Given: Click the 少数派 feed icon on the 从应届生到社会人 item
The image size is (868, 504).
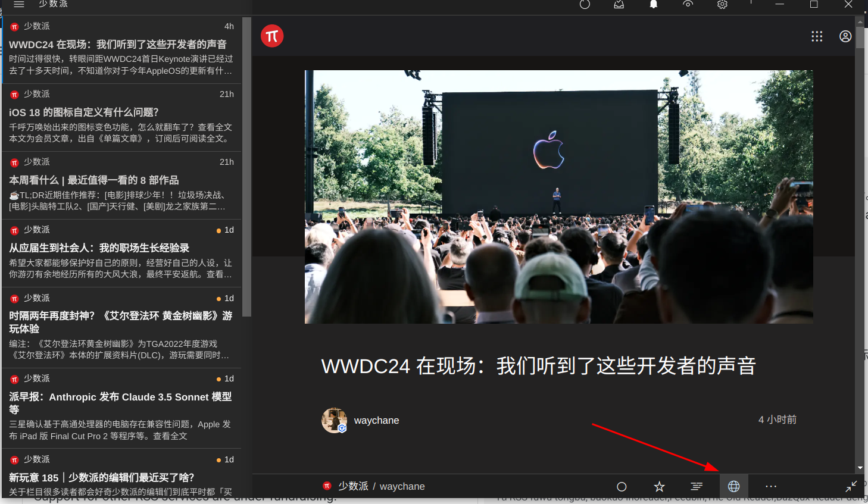Looking at the screenshot, I should coord(14,230).
